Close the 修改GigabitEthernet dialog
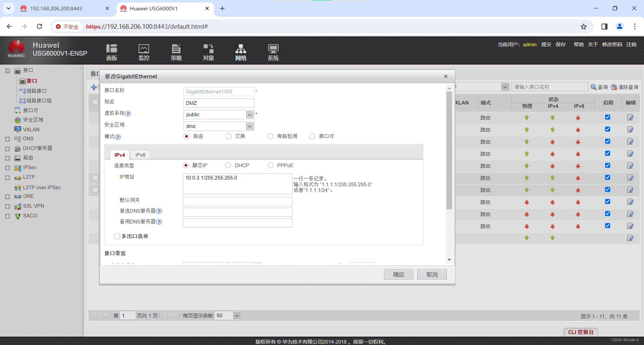 (446, 76)
